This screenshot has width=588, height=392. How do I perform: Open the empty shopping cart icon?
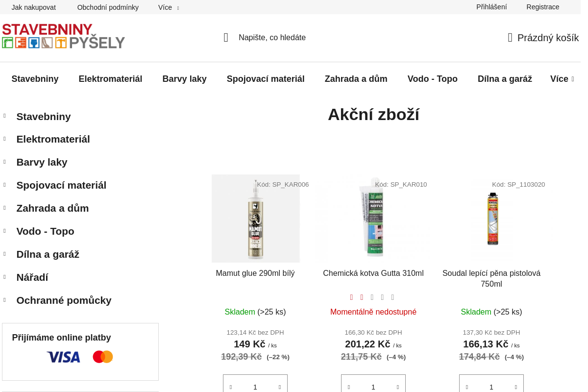pyautogui.click(x=510, y=38)
